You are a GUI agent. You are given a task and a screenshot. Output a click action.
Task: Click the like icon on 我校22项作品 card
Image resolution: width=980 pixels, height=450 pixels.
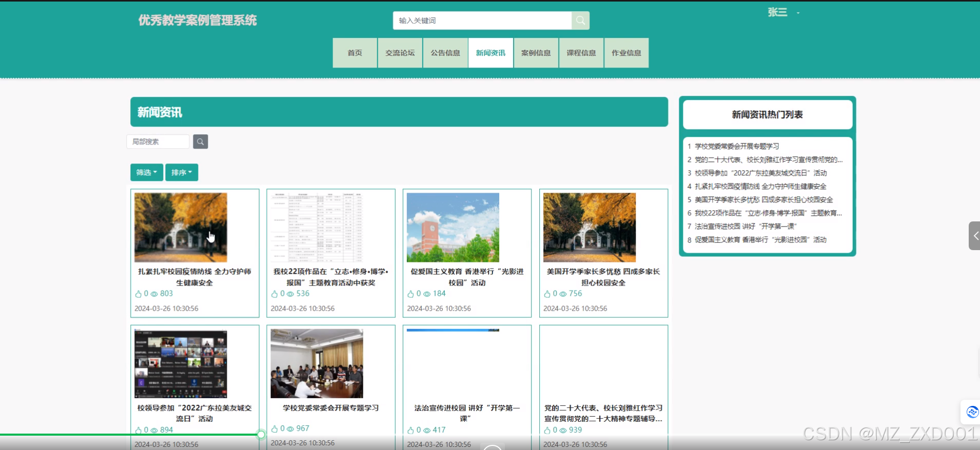coord(275,294)
